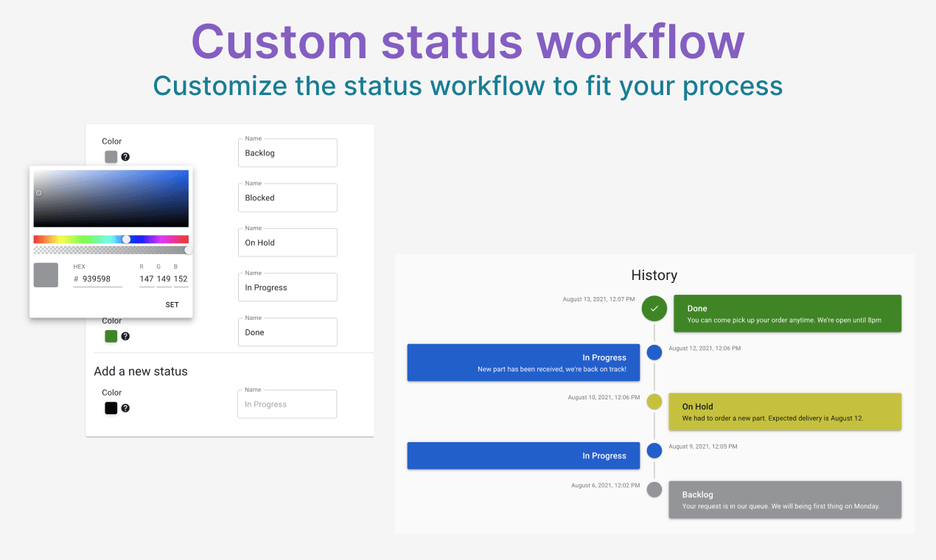Viewport: 936px width, 560px height.
Task: Click the help icon beside Backlog color
Action: click(x=125, y=157)
